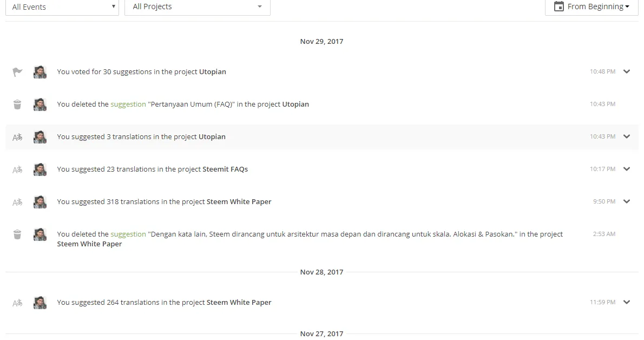Expand the 318 translations Steem White Paper entry
644x340 pixels.
[626, 201]
